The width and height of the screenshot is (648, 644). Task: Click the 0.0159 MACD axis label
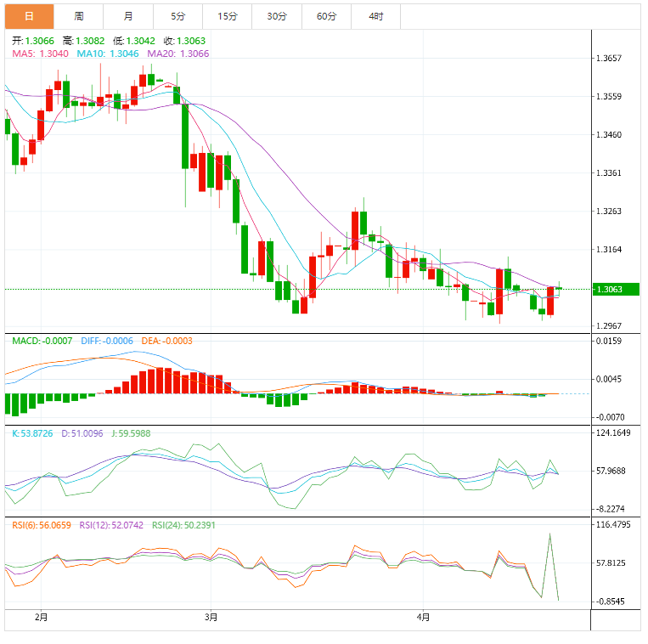(609, 341)
